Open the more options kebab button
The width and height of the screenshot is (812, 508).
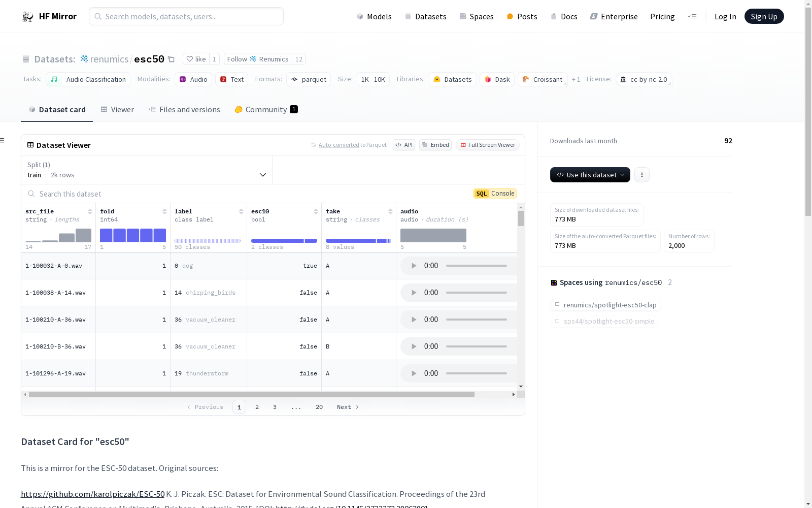(x=642, y=175)
